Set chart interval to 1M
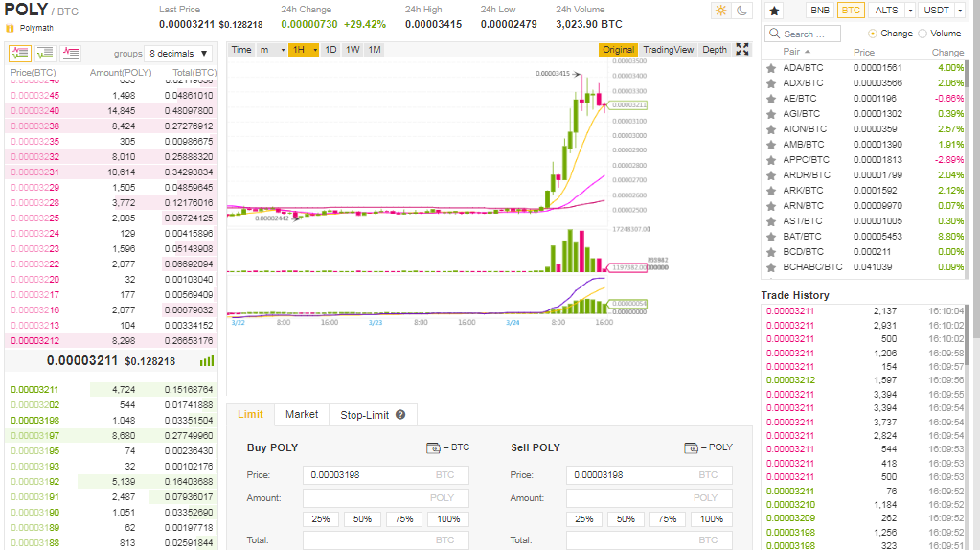 click(x=375, y=50)
